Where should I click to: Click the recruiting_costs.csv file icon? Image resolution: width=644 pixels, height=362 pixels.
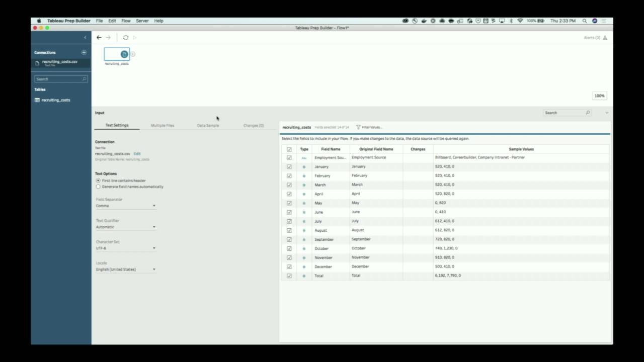tap(37, 63)
